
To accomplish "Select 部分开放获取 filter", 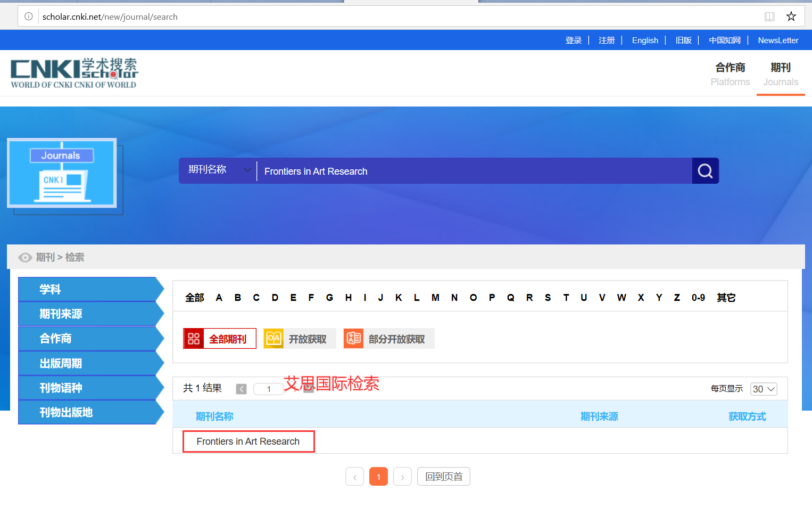I will pyautogui.click(x=389, y=339).
